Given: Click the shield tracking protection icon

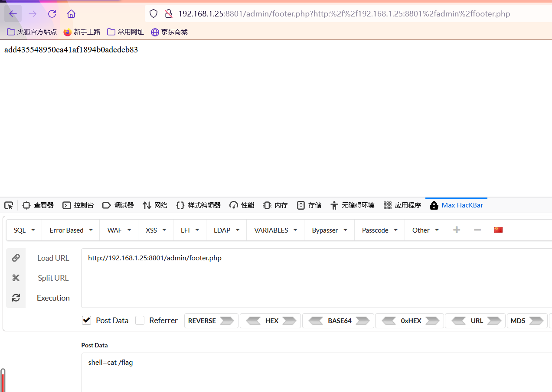Looking at the screenshot, I should tap(154, 13).
